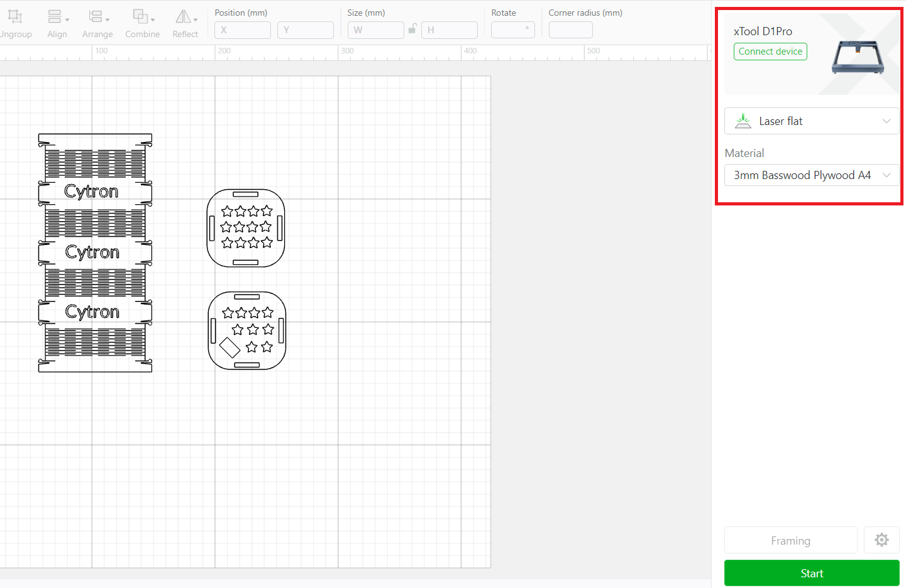Click the Size H input field
This screenshot has width=906, height=588.
click(x=450, y=30)
